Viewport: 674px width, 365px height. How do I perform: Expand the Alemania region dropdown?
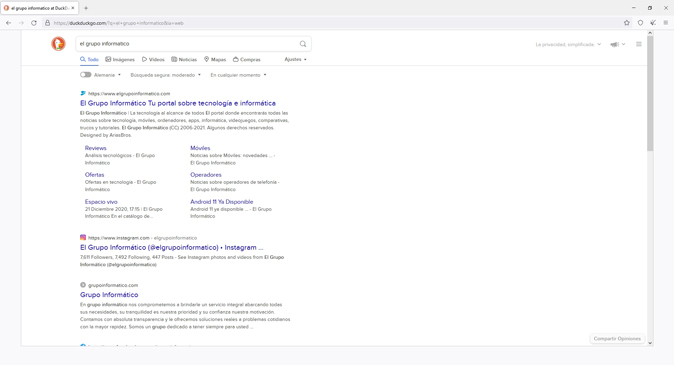point(107,75)
